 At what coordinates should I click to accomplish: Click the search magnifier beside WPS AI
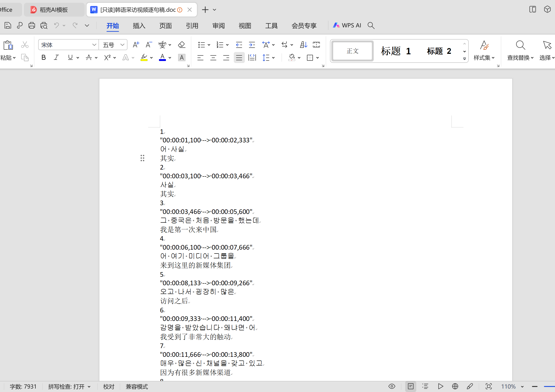point(371,25)
